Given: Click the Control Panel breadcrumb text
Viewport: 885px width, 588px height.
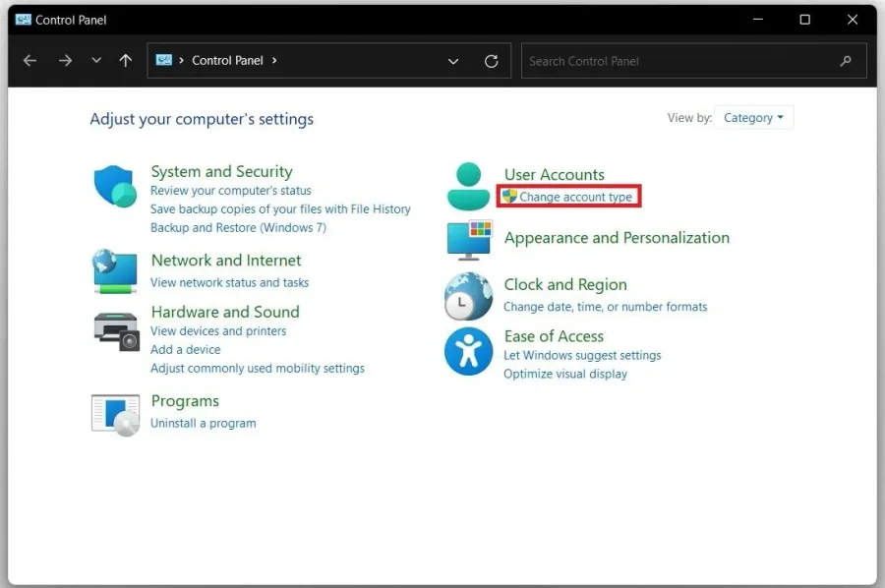Looking at the screenshot, I should click(x=227, y=60).
